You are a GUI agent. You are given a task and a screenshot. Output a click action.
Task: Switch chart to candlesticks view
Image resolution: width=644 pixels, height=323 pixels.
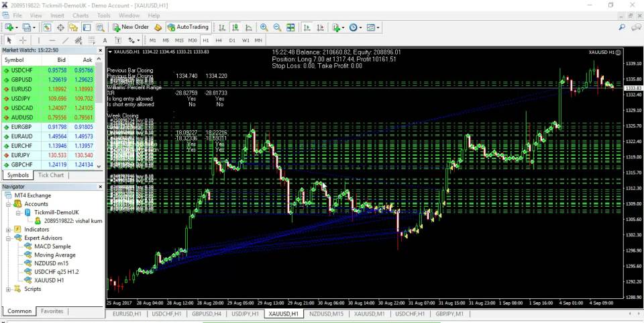[236, 28]
